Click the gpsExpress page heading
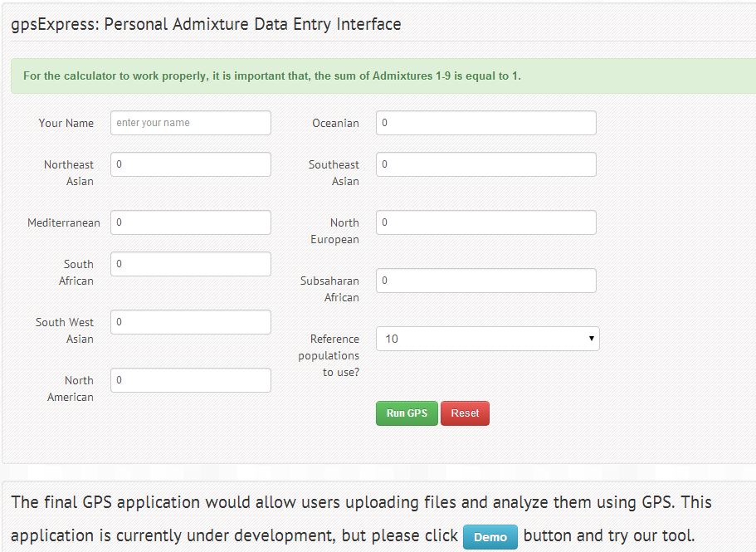756x552 pixels. click(206, 24)
